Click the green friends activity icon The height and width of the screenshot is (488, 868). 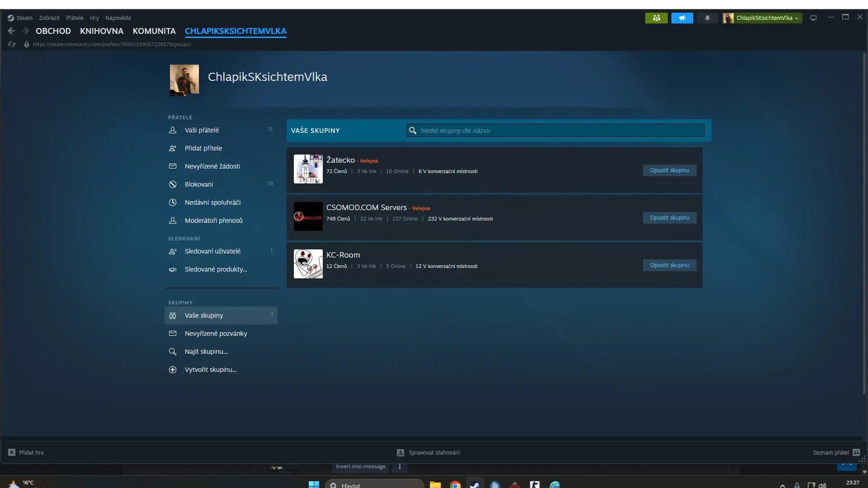point(656,18)
